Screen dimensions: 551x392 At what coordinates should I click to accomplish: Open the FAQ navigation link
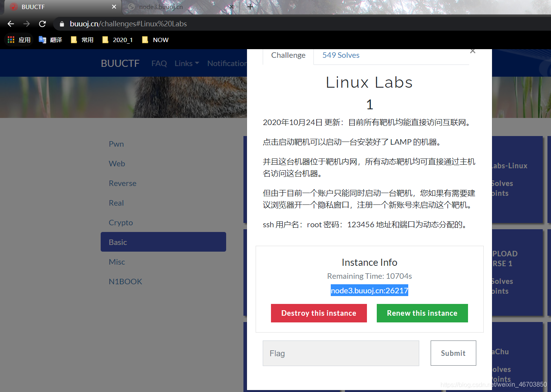coord(159,63)
